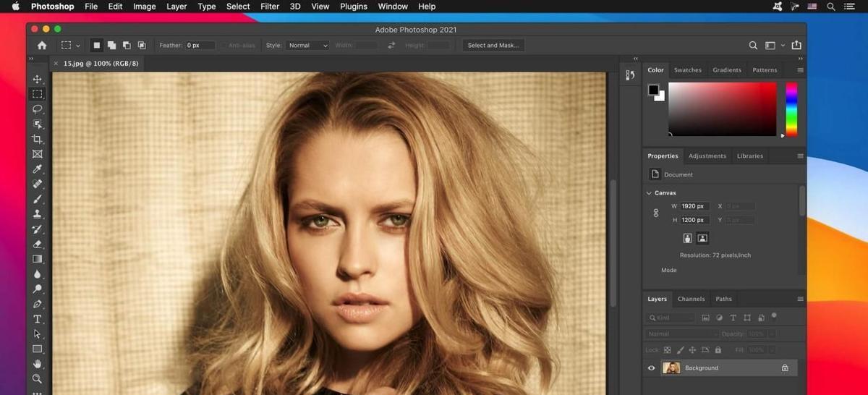
Task: Collapse the Canvas section
Action: (x=649, y=193)
